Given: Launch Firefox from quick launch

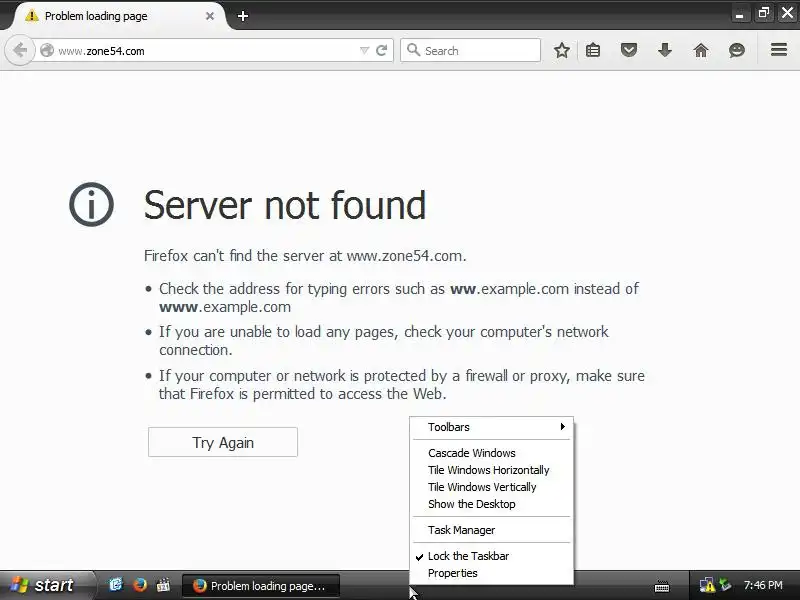Looking at the screenshot, I should (x=139, y=585).
